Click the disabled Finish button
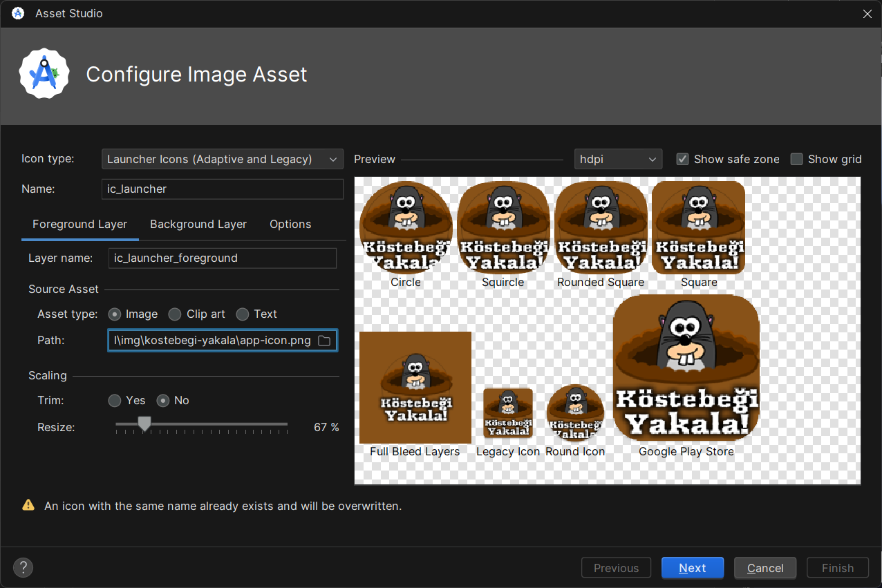This screenshot has width=882, height=588. point(838,568)
